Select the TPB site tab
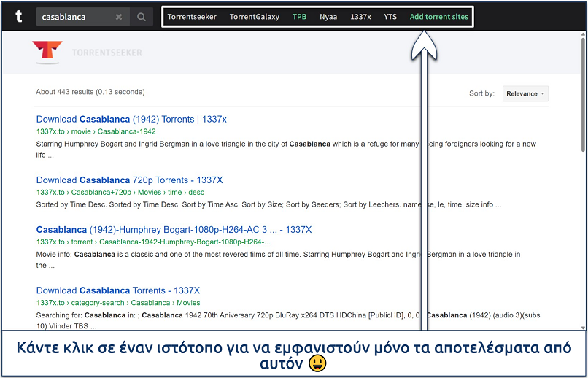Screen dimensions: 588x378 (x=299, y=17)
